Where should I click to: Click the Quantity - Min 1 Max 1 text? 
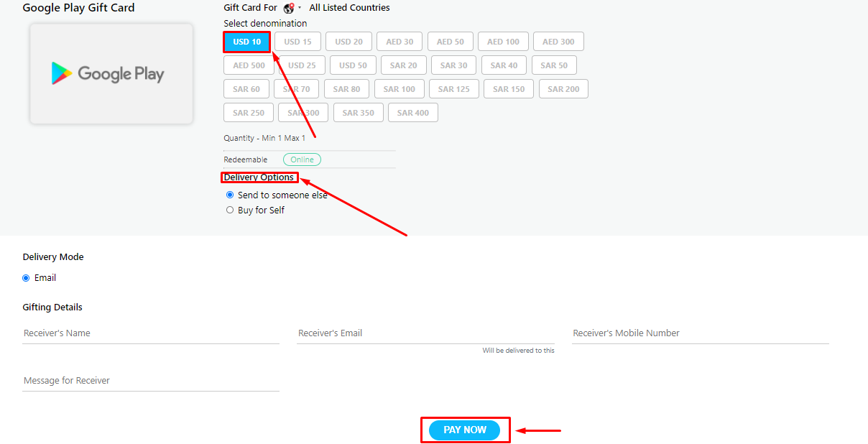[264, 138]
